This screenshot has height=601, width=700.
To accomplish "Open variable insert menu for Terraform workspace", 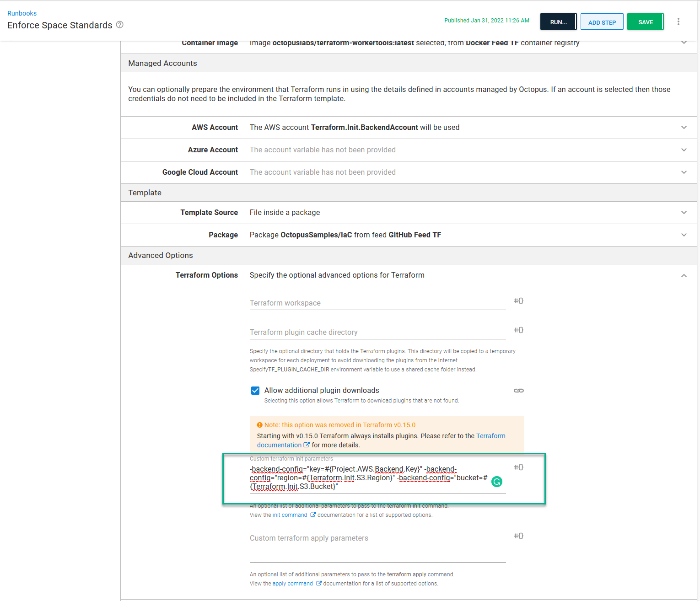I will (518, 301).
